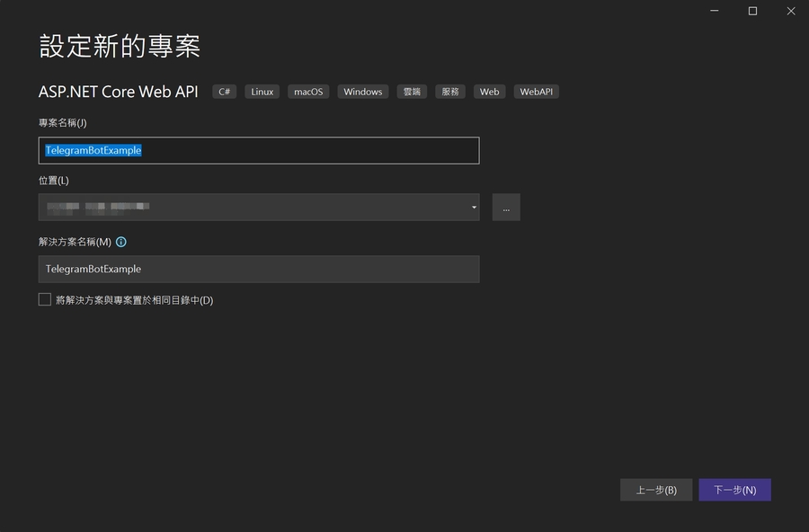The width and height of the screenshot is (809, 532).
Task: Enable 將解決方案與專案置於相同目錄中 checkbox
Action: click(45, 300)
